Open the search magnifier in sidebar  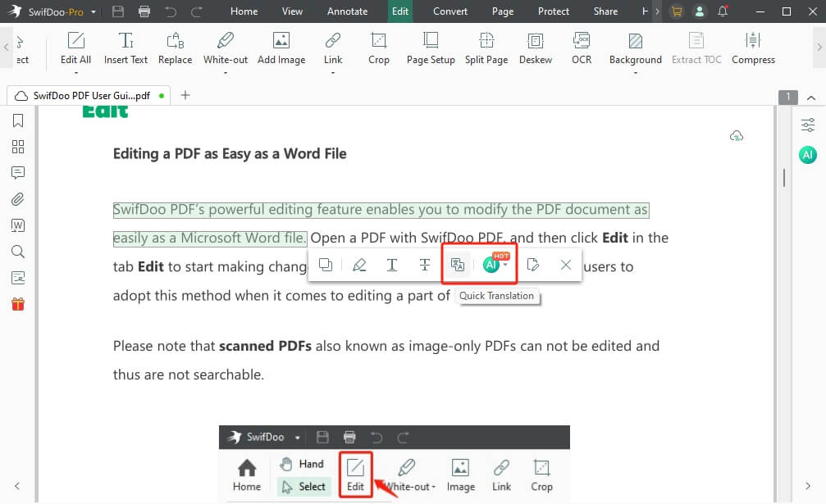point(18,252)
